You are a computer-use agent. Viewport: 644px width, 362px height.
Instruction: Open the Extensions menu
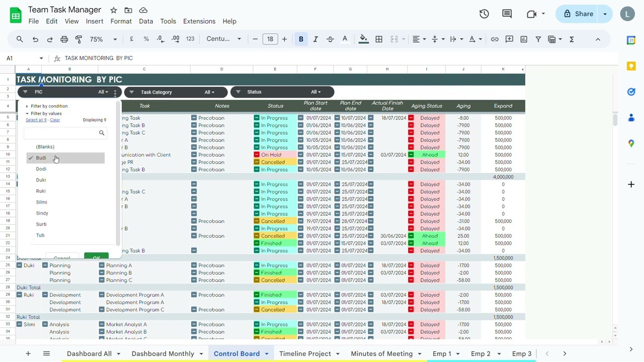[199, 21]
